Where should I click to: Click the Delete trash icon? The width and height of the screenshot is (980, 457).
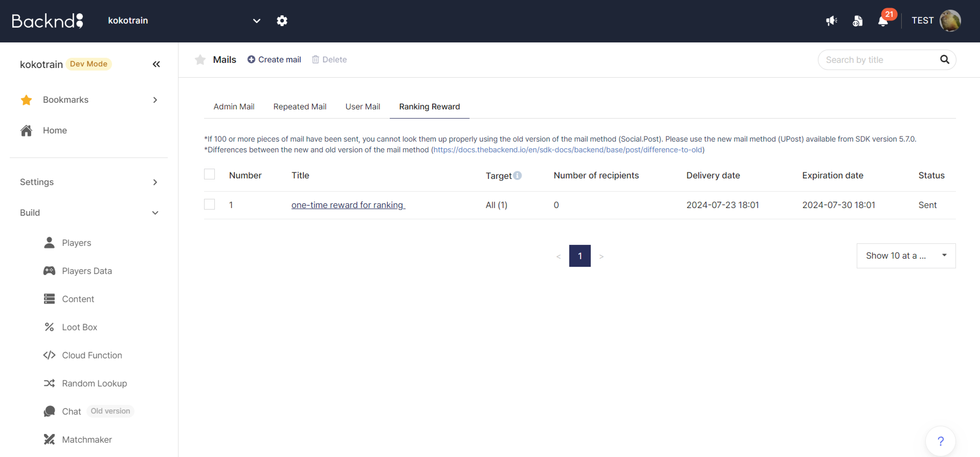pos(315,59)
